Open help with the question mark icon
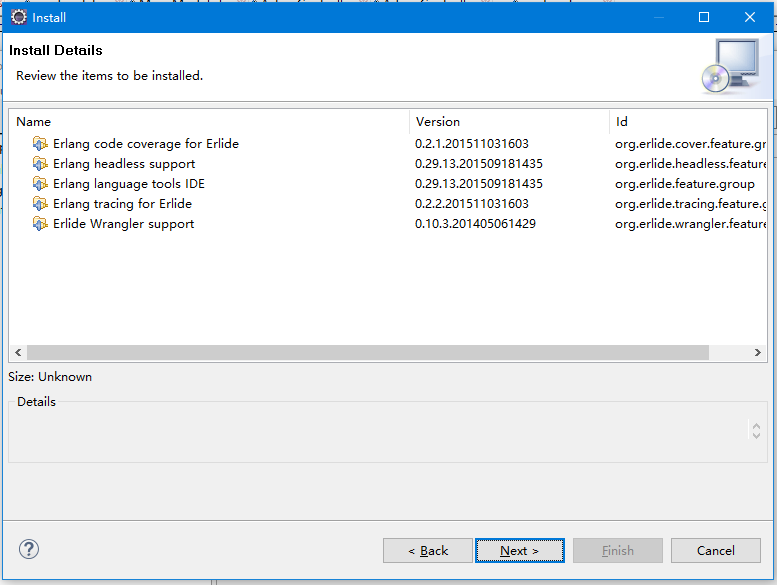777x585 pixels. (29, 549)
